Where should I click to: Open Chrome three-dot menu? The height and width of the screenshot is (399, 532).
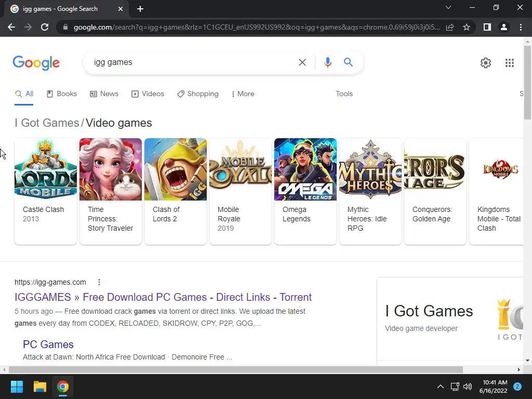(x=521, y=27)
